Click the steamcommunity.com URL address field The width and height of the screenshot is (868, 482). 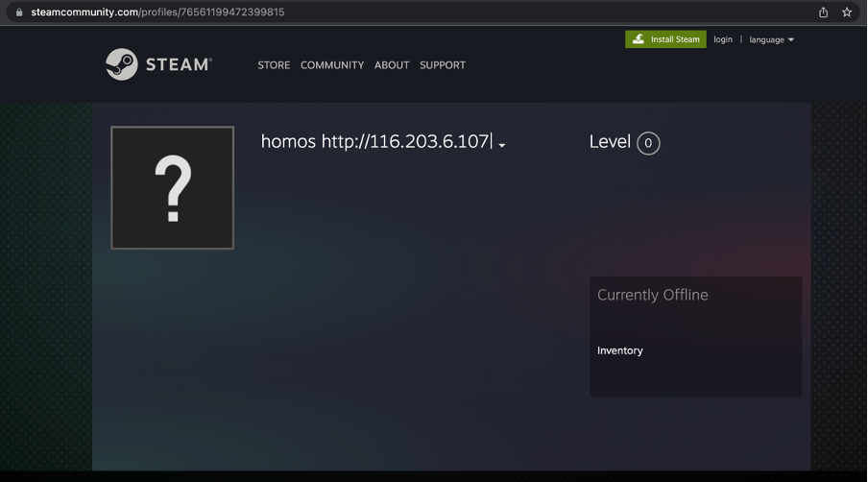(157, 12)
